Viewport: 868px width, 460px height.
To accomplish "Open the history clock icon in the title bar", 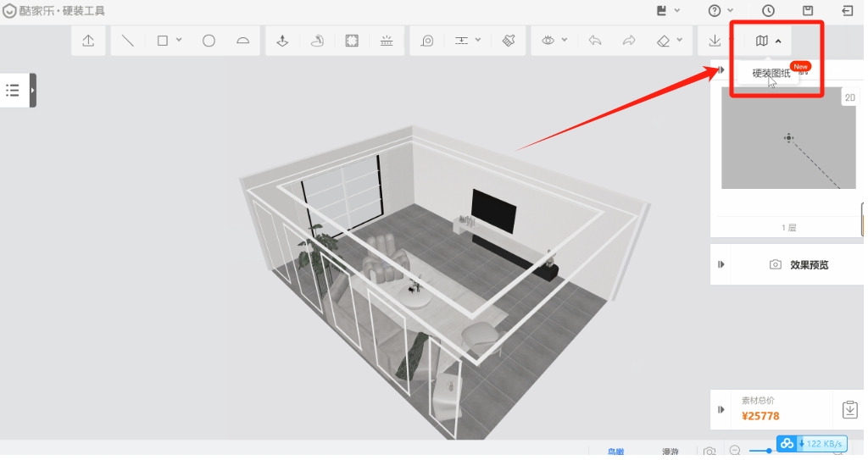I will point(768,11).
